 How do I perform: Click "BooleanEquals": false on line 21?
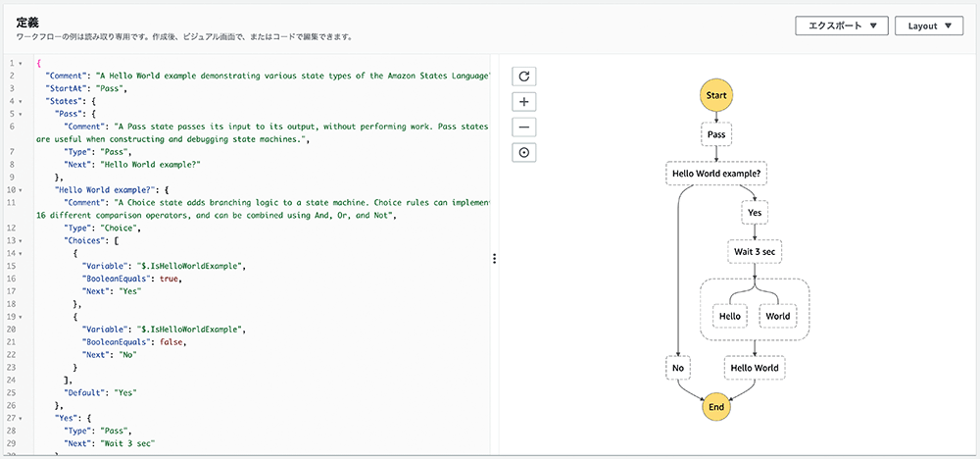pyautogui.click(x=134, y=342)
